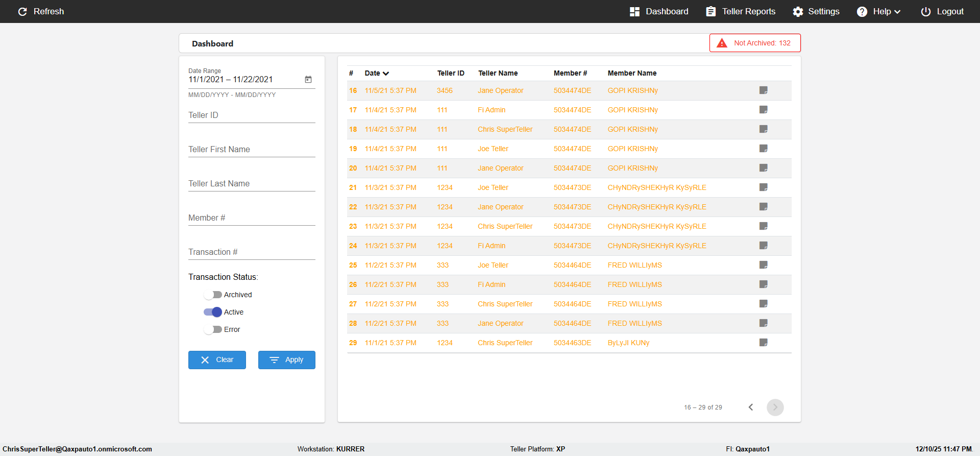Clear all filters with the Clear button
Screen dimensions: 980x456
pos(217,359)
